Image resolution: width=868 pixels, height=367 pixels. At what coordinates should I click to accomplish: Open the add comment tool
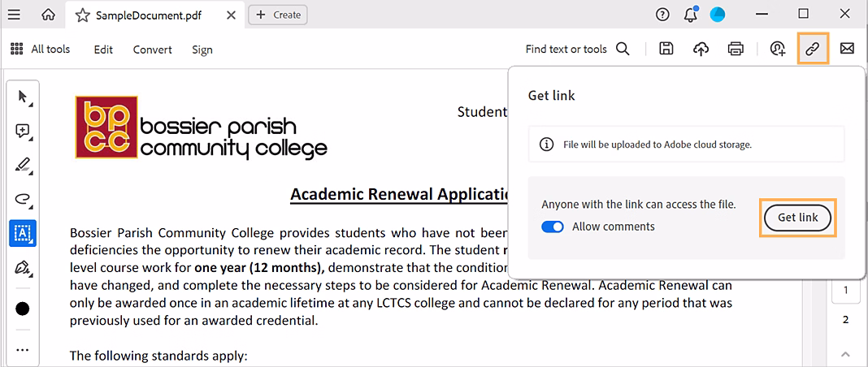(23, 131)
